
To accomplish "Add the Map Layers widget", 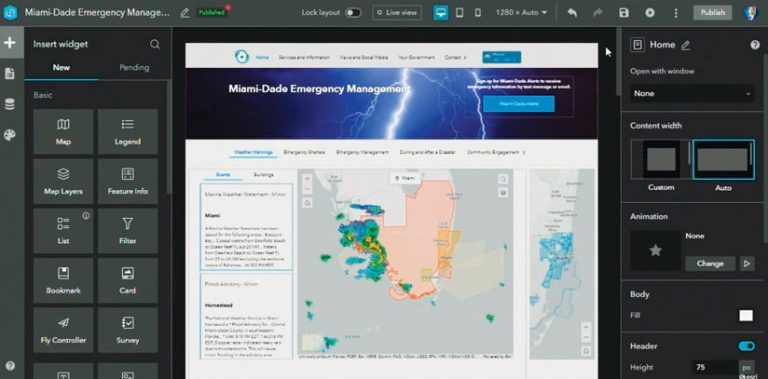I will pos(63,181).
